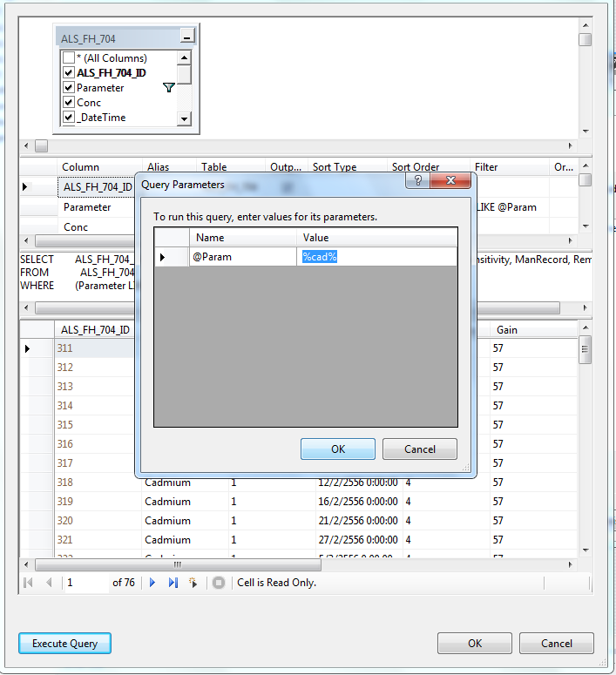Click the filter funnel icon beside Parameter

tap(169, 88)
